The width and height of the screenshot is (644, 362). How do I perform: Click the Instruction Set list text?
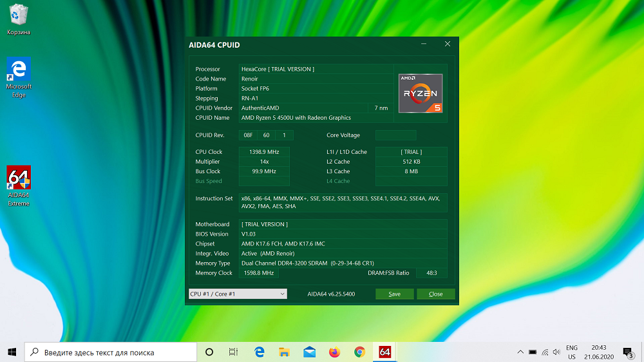point(341,202)
